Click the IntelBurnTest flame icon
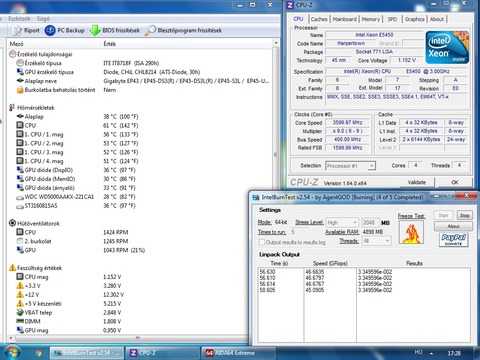 tap(411, 232)
